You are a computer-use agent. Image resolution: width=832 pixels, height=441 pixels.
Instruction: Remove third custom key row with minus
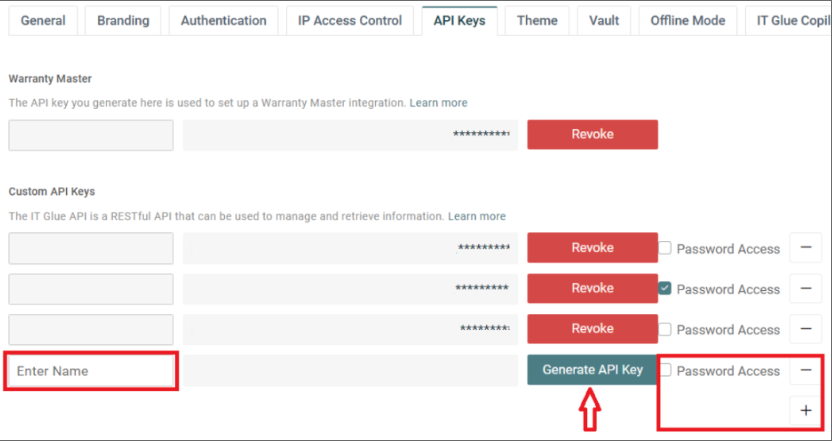click(805, 328)
